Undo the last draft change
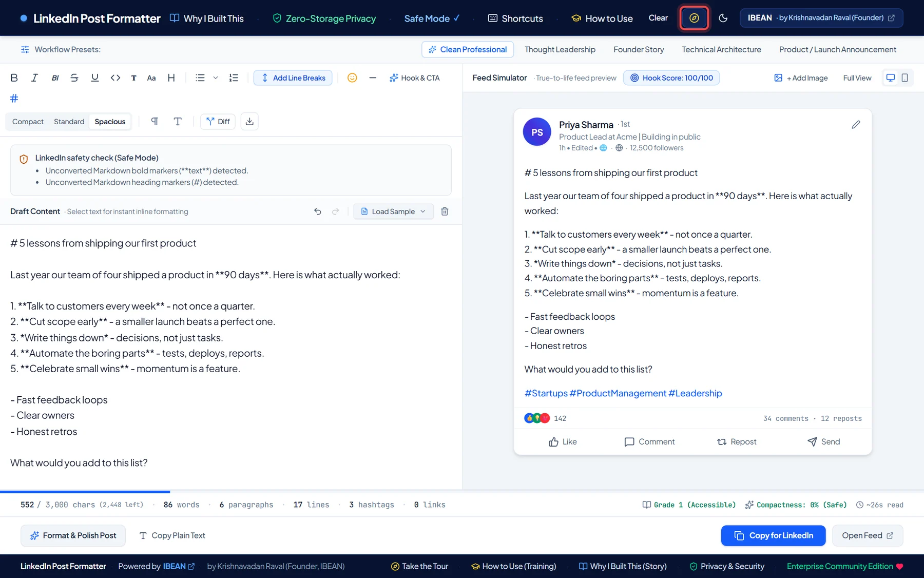 coord(318,211)
